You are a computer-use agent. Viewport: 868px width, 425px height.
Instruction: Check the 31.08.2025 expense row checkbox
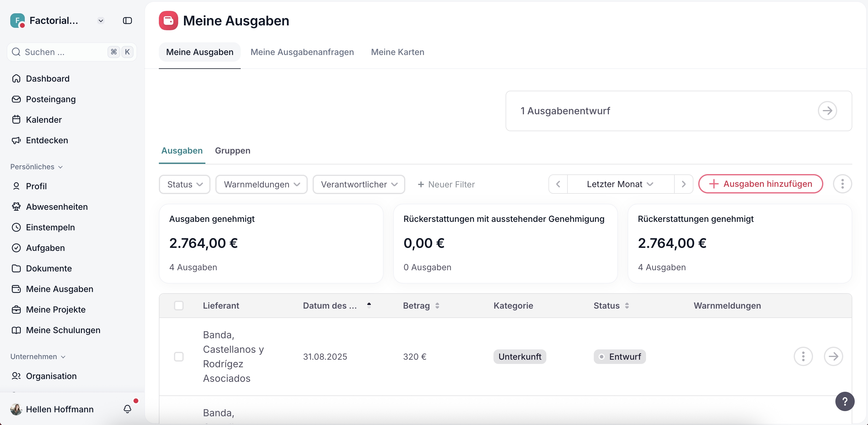pyautogui.click(x=178, y=356)
